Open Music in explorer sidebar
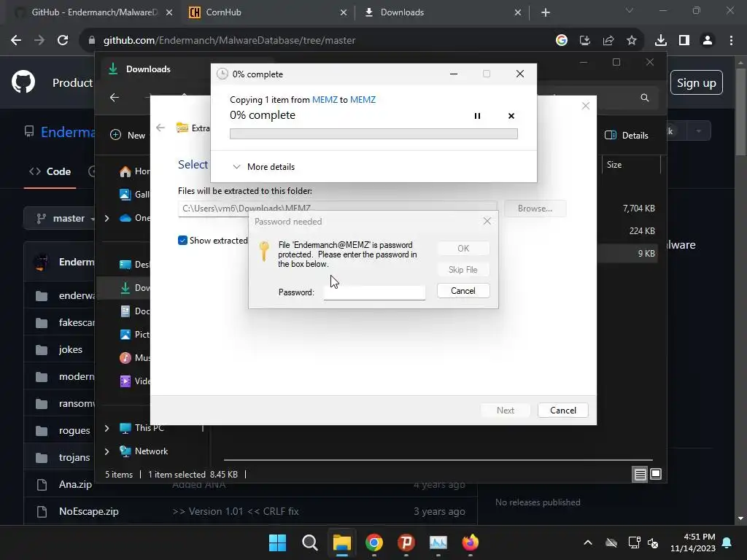747x560 pixels. [x=135, y=357]
